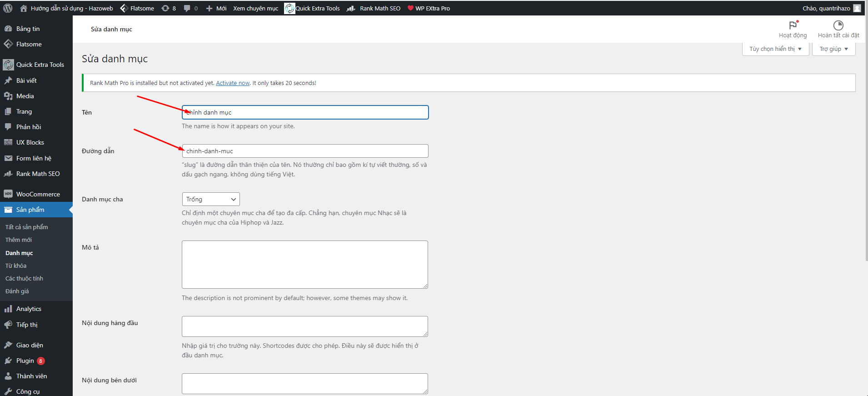
Task: Click Xem chuyên mục in the admin bar
Action: [255, 8]
